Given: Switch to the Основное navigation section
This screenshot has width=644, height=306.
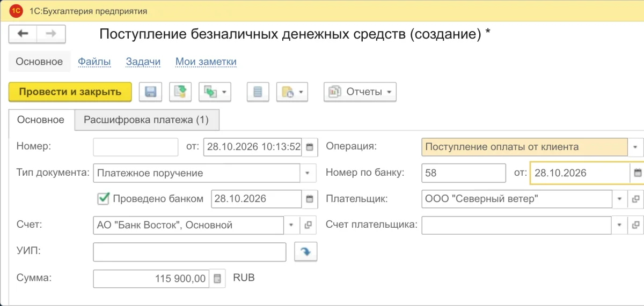Looking at the screenshot, I should coord(39,62).
